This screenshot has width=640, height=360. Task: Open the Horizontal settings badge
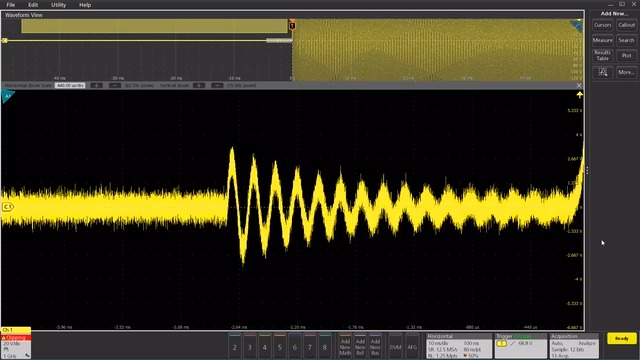[459, 346]
